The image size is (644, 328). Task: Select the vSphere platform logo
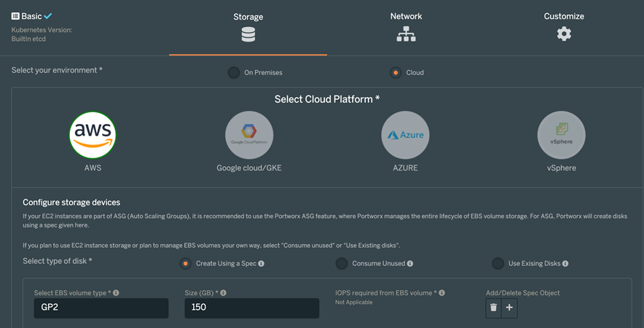(562, 135)
